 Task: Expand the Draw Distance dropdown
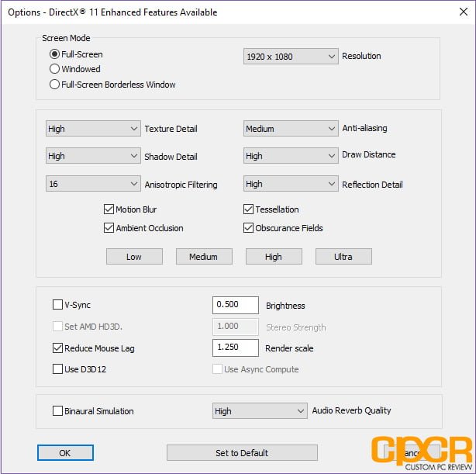[x=291, y=156]
